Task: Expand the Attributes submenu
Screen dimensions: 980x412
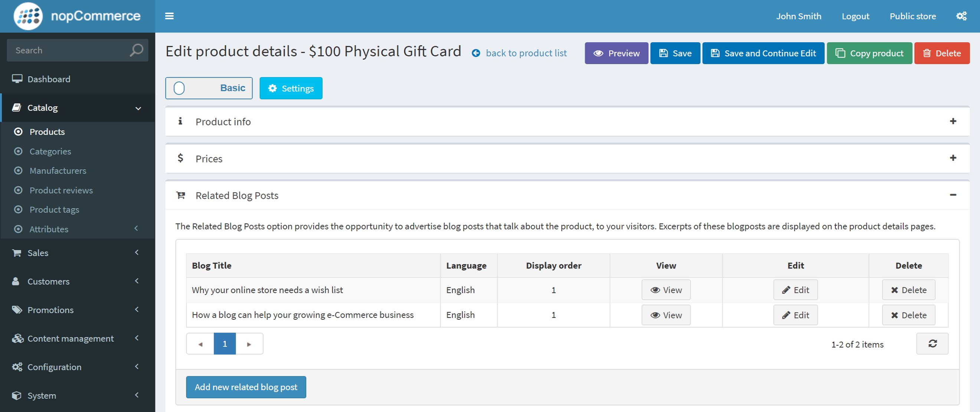Action: [49, 229]
